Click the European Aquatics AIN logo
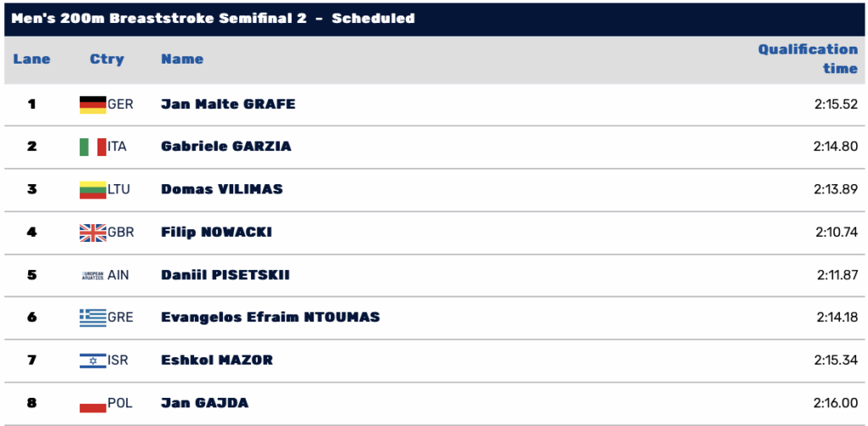Image resolution: width=868 pixels, height=426 pixels. click(x=92, y=275)
